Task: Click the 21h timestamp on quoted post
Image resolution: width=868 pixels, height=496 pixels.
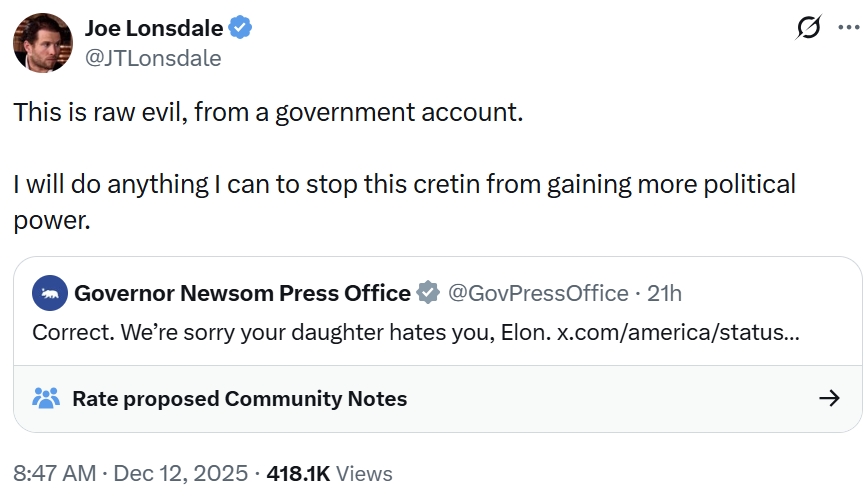Action: tap(664, 293)
